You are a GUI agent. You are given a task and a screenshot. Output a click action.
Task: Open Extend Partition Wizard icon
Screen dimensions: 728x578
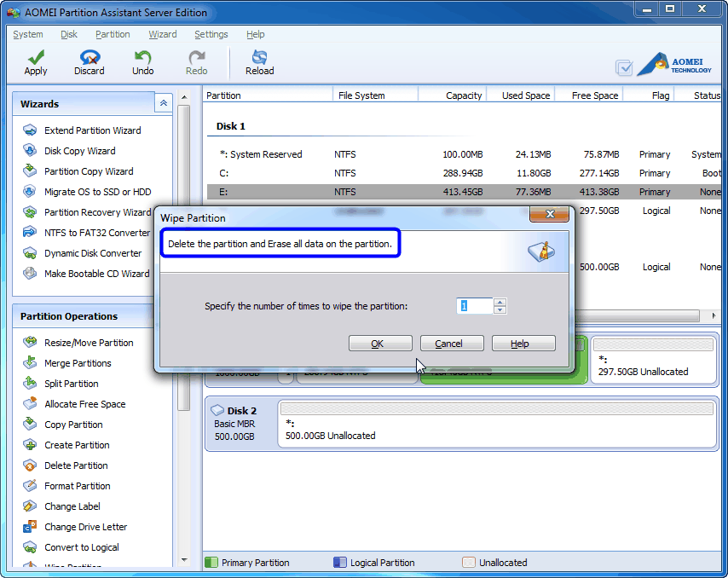pyautogui.click(x=30, y=130)
